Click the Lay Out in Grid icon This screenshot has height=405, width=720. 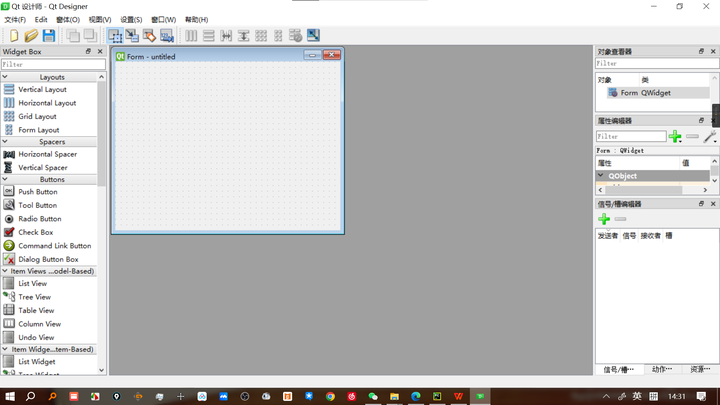[x=261, y=35]
